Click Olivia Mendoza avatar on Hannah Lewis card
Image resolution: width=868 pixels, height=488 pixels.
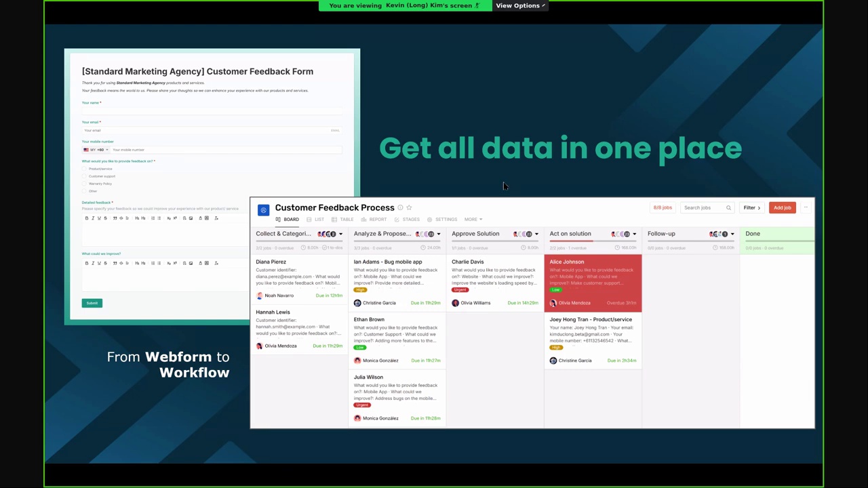[259, 346]
